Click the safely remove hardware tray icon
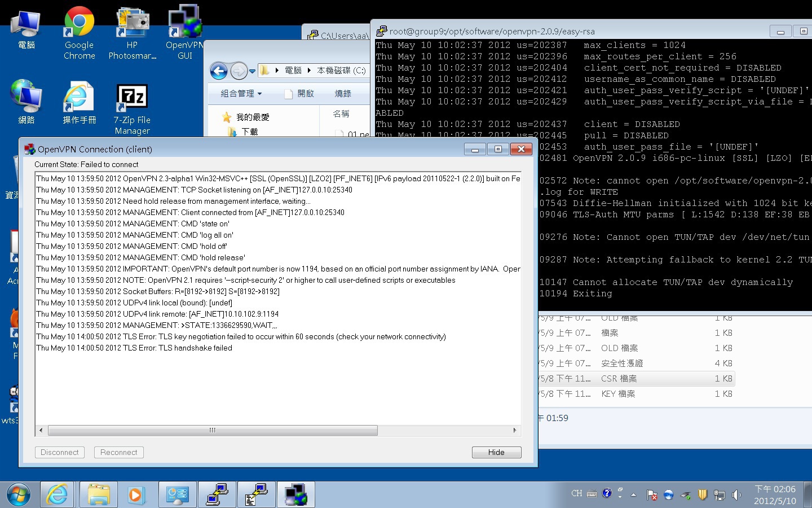 [x=686, y=495]
